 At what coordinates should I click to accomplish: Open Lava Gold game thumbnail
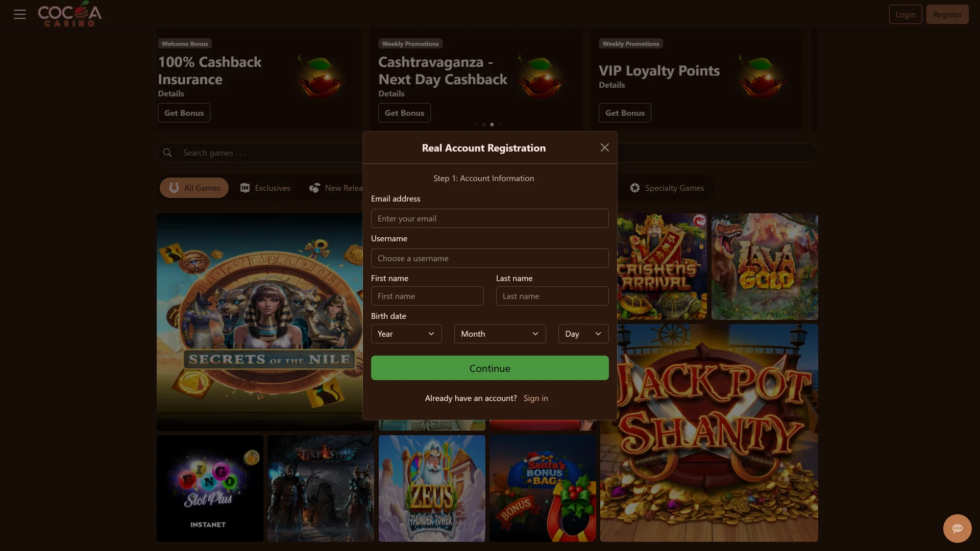(x=765, y=266)
